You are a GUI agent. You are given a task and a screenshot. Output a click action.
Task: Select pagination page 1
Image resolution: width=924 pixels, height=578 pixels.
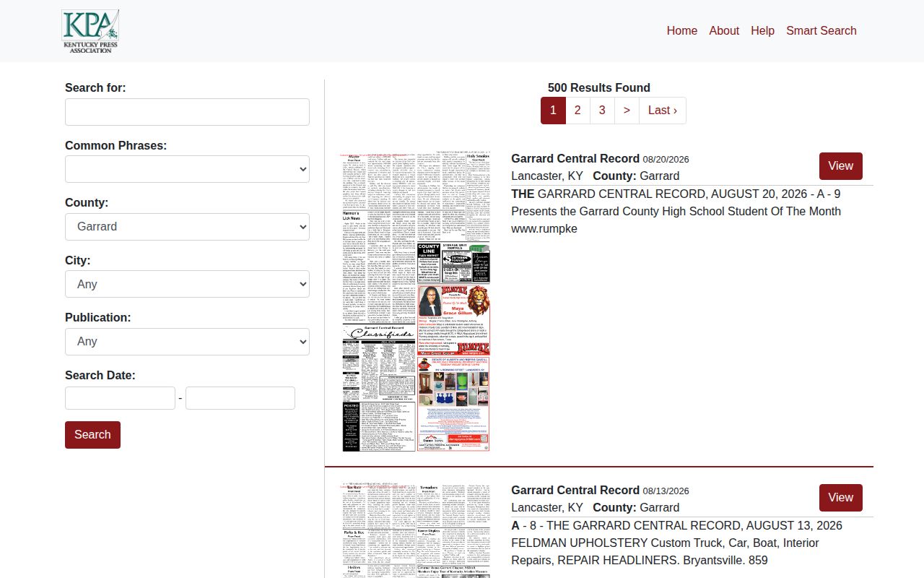pos(553,111)
